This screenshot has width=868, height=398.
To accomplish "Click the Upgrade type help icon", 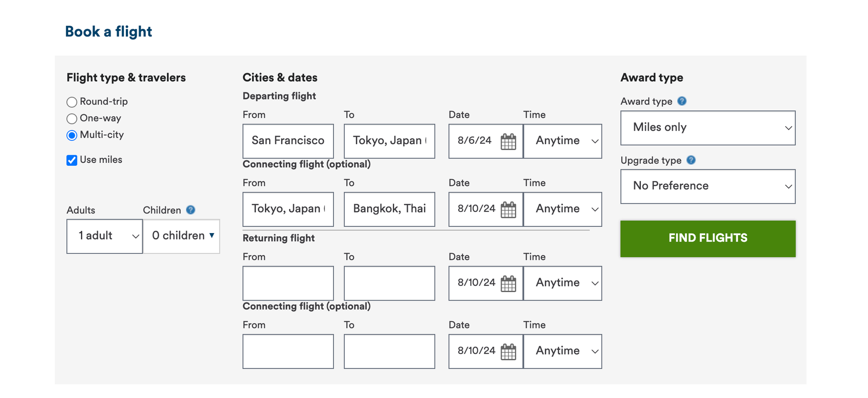I will pos(691,160).
